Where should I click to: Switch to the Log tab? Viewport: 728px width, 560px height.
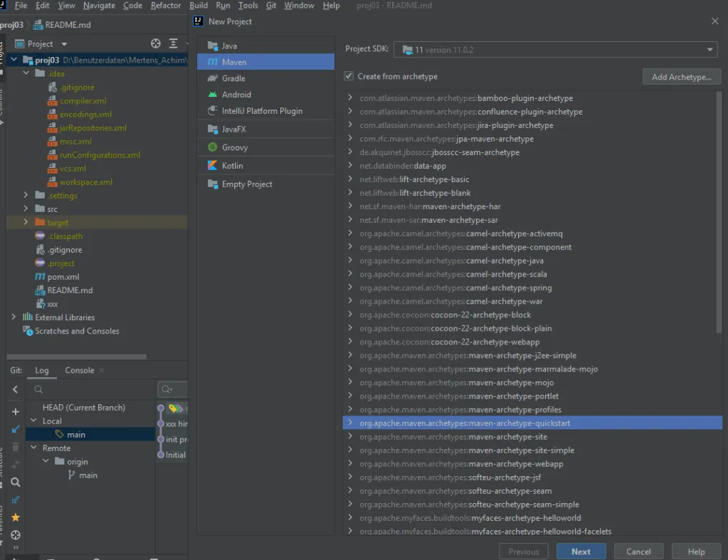(42, 370)
